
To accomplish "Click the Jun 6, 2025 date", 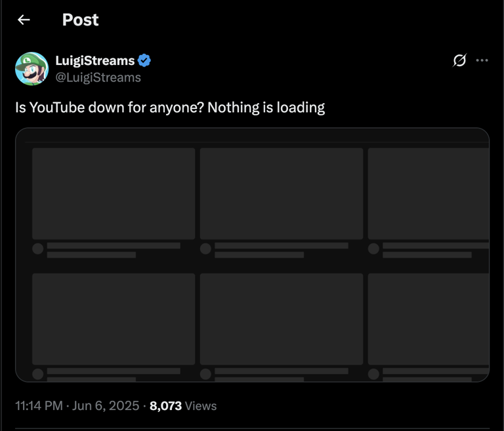I will (106, 405).
